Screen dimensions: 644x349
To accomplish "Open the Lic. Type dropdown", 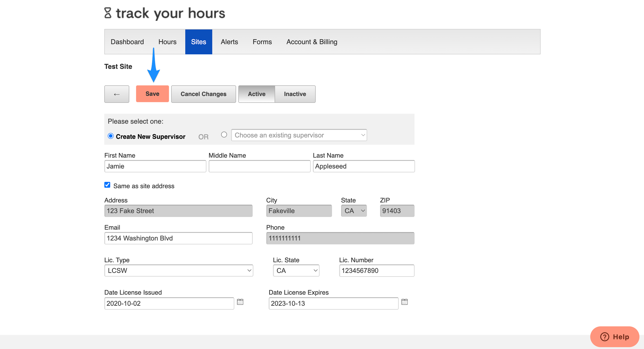I will 179,271.
